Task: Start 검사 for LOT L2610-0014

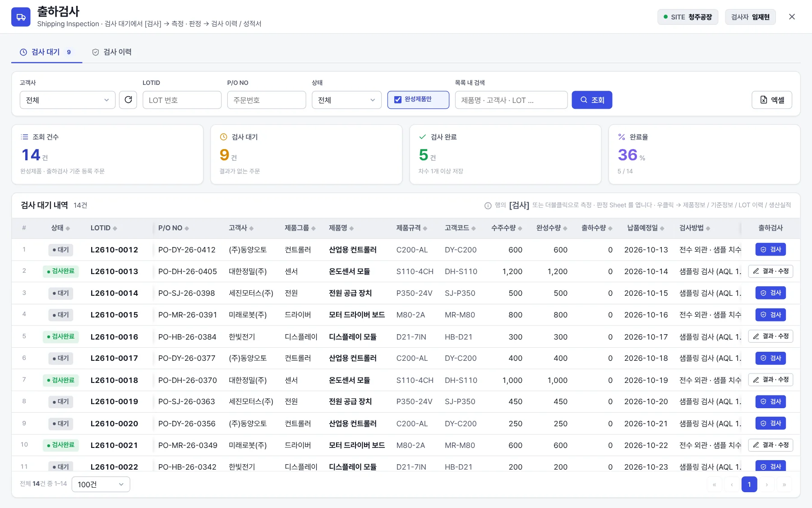Action: (x=770, y=293)
